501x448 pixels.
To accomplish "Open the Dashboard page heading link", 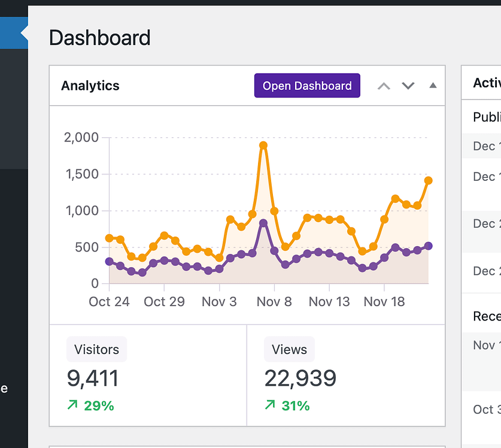I will point(100,38).
